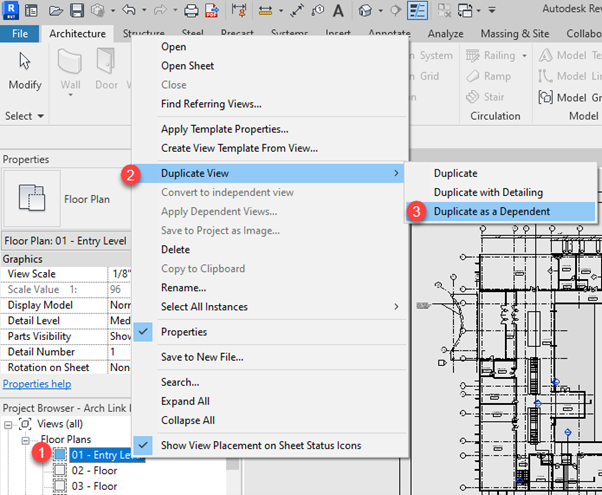Click Create View Template From View
The width and height of the screenshot is (602, 495).
[270, 148]
